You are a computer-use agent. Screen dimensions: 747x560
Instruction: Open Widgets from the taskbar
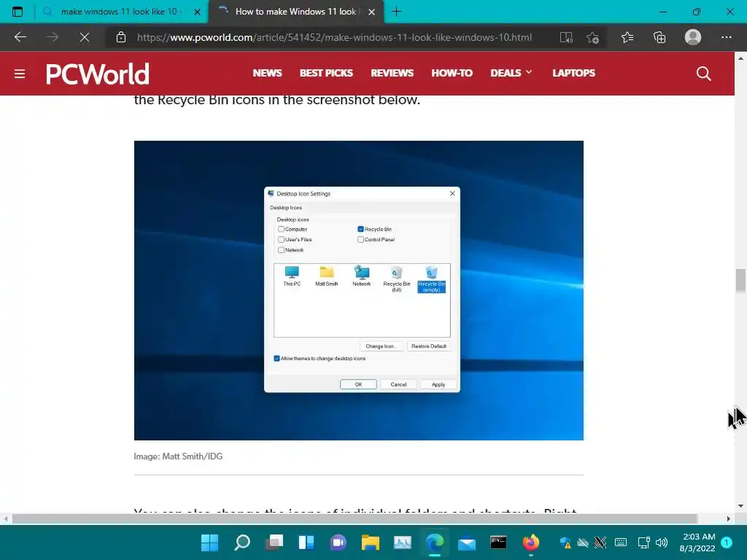click(306, 542)
